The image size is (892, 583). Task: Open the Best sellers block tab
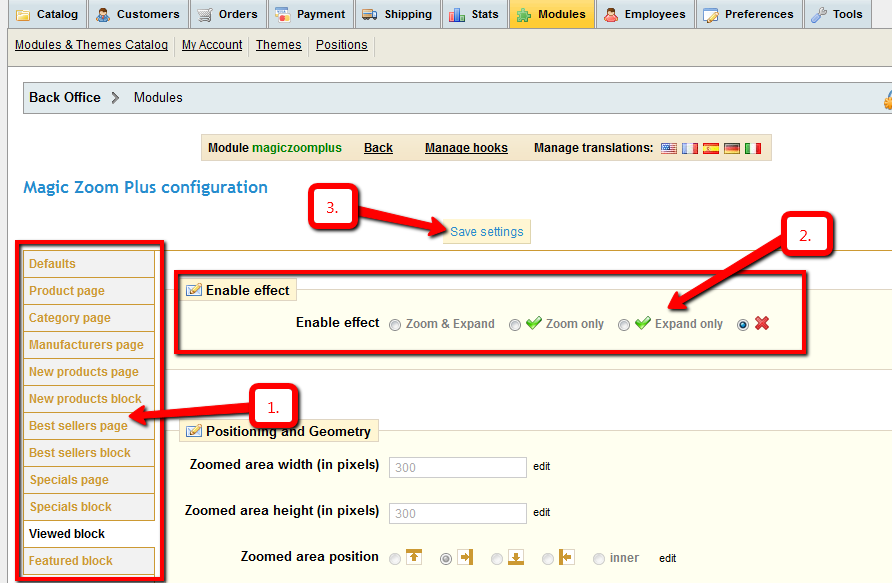[x=89, y=453]
